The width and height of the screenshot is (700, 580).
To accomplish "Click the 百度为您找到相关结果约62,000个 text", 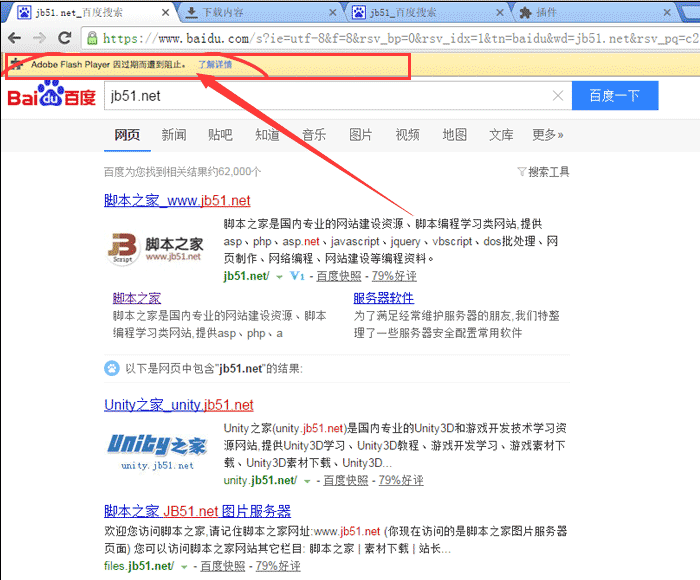I will [182, 172].
